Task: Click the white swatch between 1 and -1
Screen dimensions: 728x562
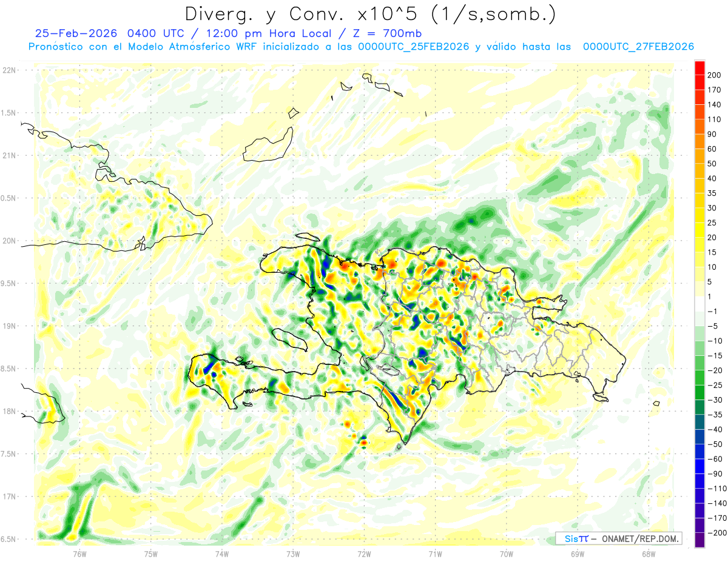Action: pos(699,304)
